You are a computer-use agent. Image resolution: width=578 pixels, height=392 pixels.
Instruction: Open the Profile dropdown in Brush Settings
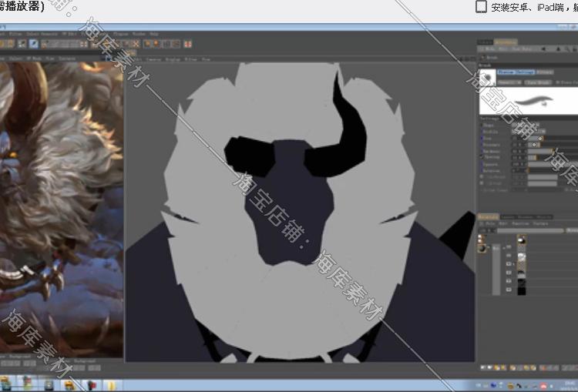click(528, 132)
